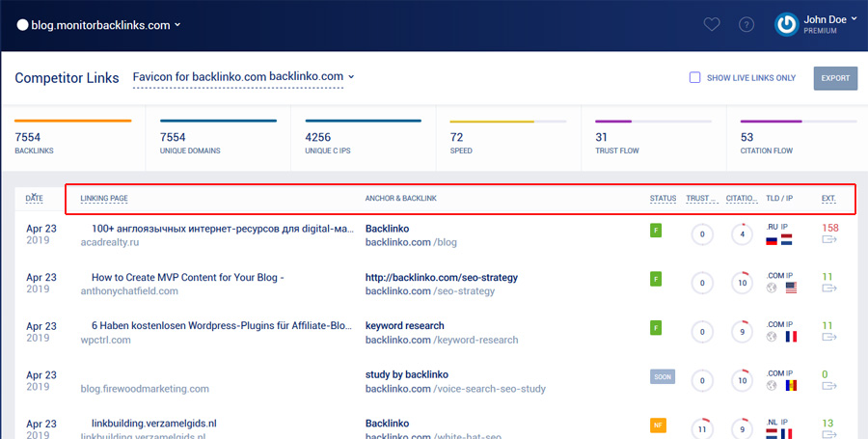
Task: Sort by the Citation flow column header
Action: click(742, 198)
